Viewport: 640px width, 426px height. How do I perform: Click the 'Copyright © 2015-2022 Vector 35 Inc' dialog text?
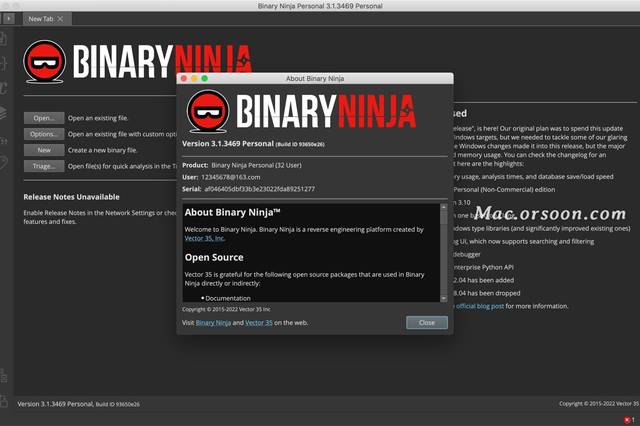coord(226,309)
